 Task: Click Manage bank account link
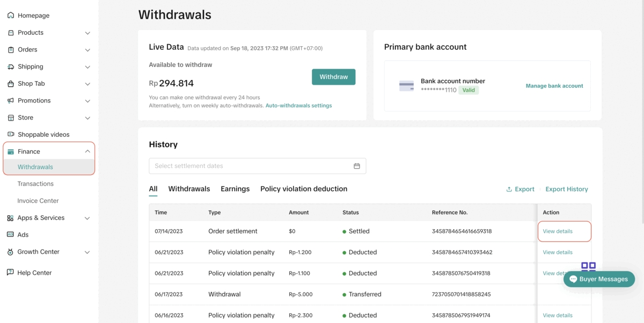[x=554, y=86]
